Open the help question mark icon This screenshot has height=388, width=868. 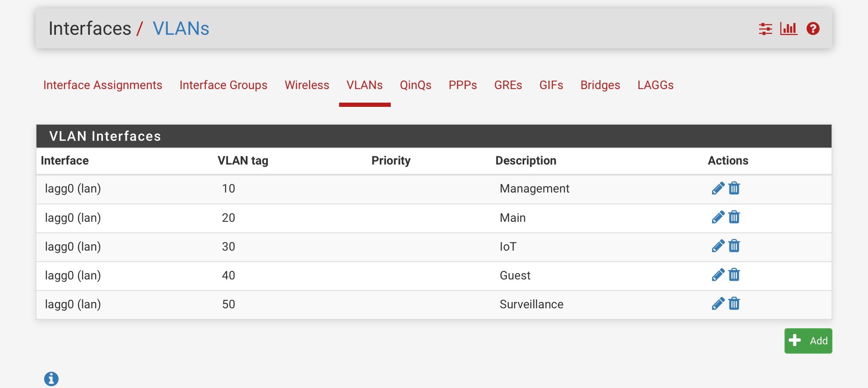coord(812,28)
